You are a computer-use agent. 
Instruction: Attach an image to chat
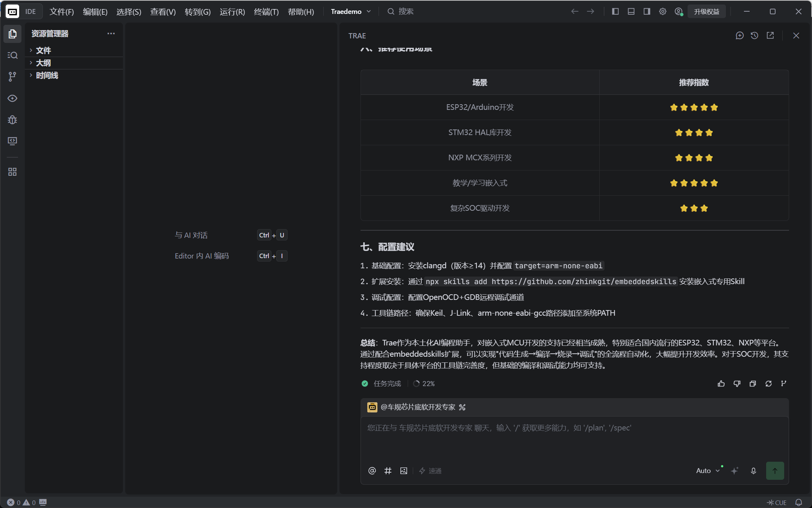coord(404,471)
